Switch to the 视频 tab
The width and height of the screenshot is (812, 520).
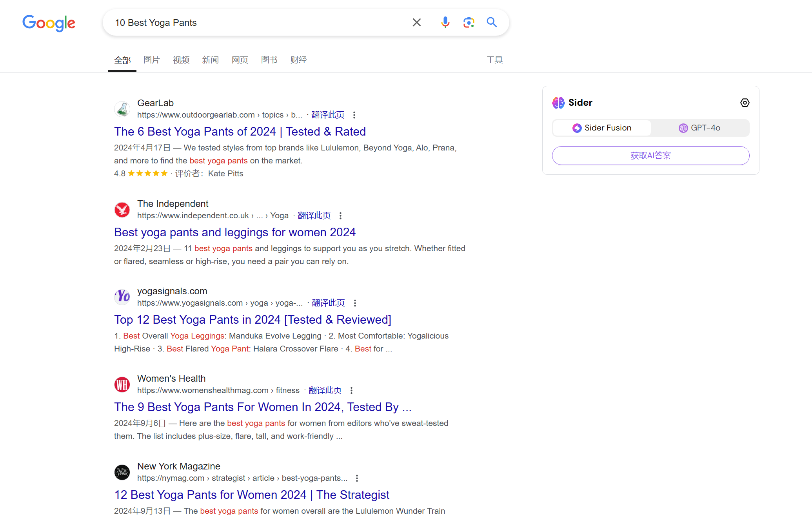[181, 60]
